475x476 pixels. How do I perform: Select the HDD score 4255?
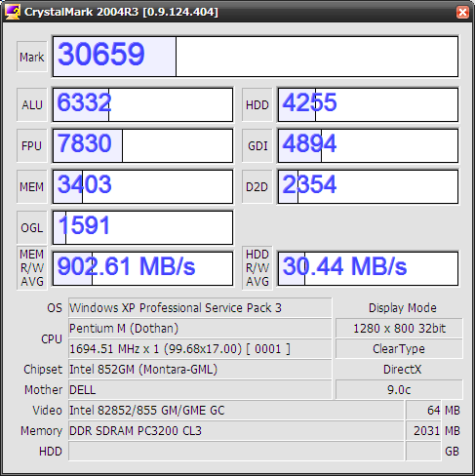[x=368, y=104]
